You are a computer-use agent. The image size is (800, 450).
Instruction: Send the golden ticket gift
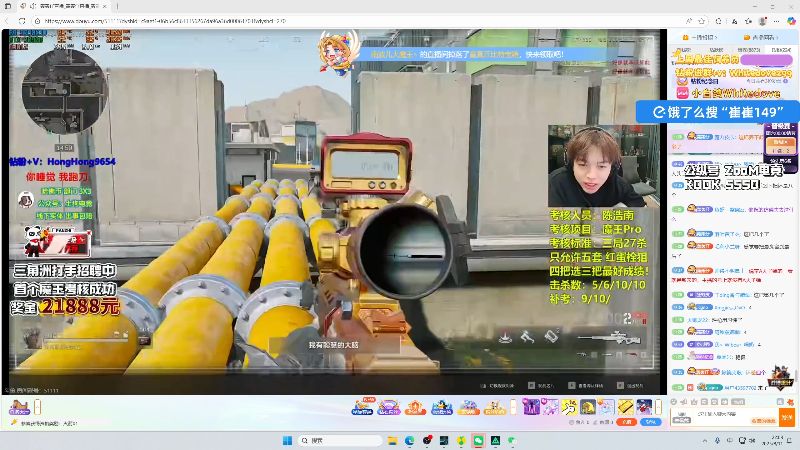(x=625, y=407)
